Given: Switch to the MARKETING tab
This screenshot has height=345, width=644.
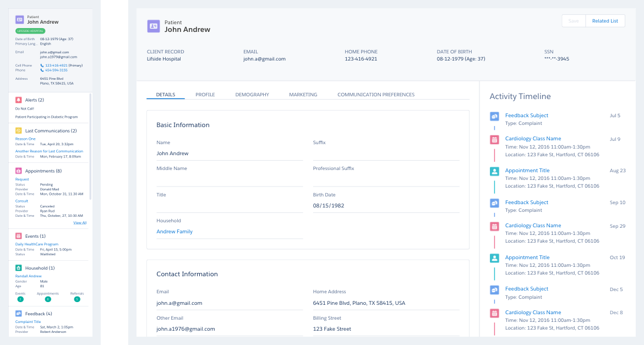Looking at the screenshot, I should click(x=303, y=94).
